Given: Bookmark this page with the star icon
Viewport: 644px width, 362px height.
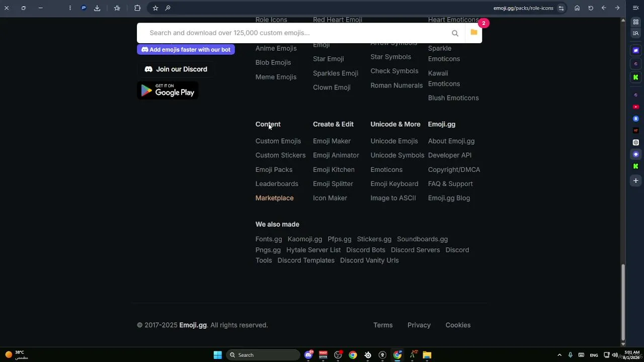Looking at the screenshot, I should click(x=155, y=8).
